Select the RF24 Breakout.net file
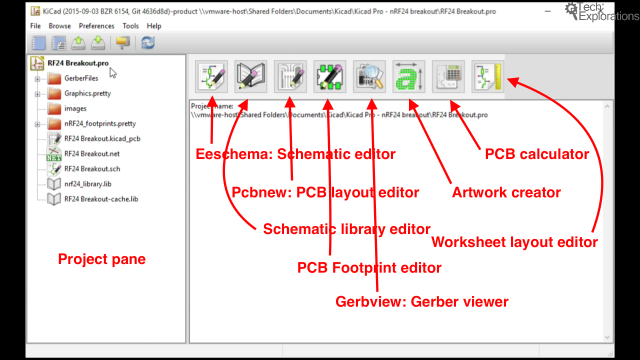Screen dimensions: 640x360 point(92,154)
